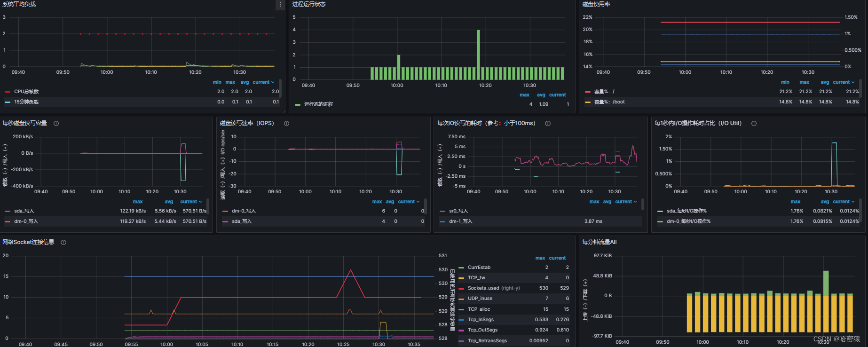Open the 进程运行状态 panel title menu
Viewport: 868px width, 347px height.
coord(309,4)
